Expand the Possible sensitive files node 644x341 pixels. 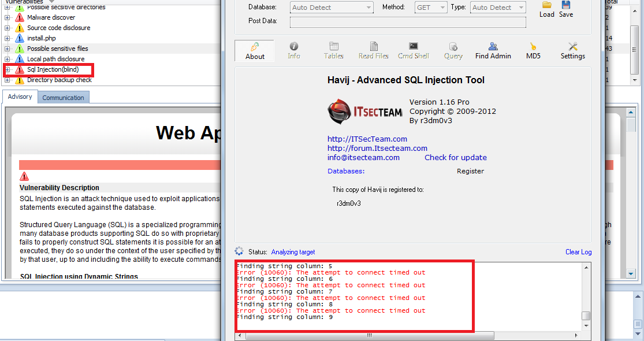coord(8,49)
